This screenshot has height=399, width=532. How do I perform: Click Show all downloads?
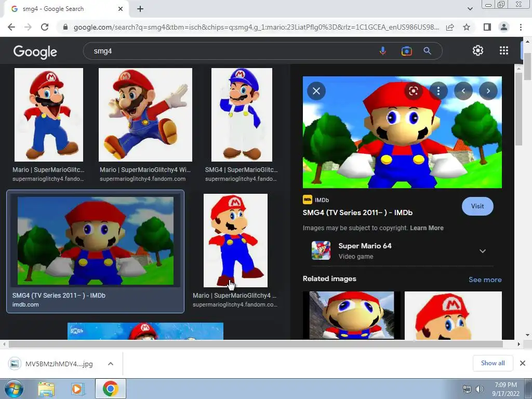pos(493,363)
